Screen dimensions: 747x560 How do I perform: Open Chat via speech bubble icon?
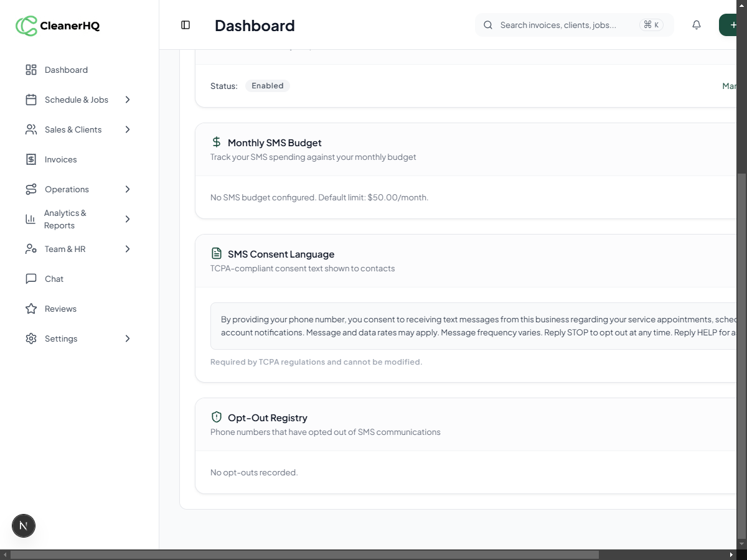tap(31, 279)
